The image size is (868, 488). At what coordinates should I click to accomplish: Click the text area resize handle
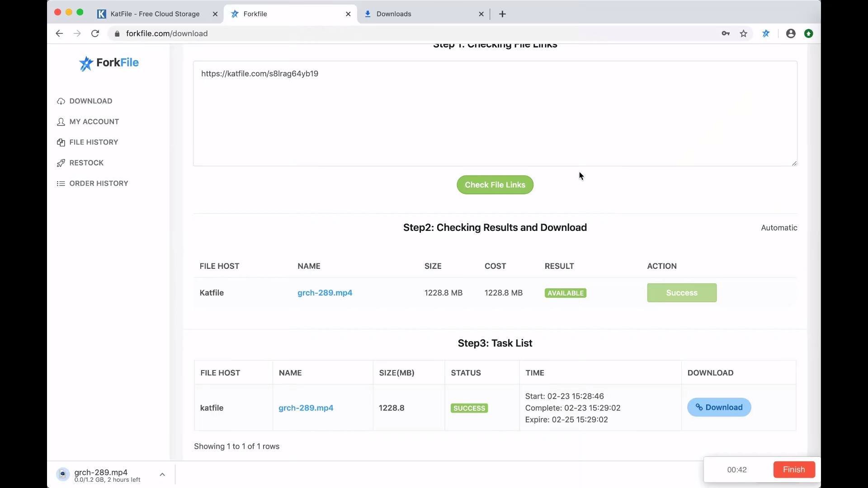[794, 163]
